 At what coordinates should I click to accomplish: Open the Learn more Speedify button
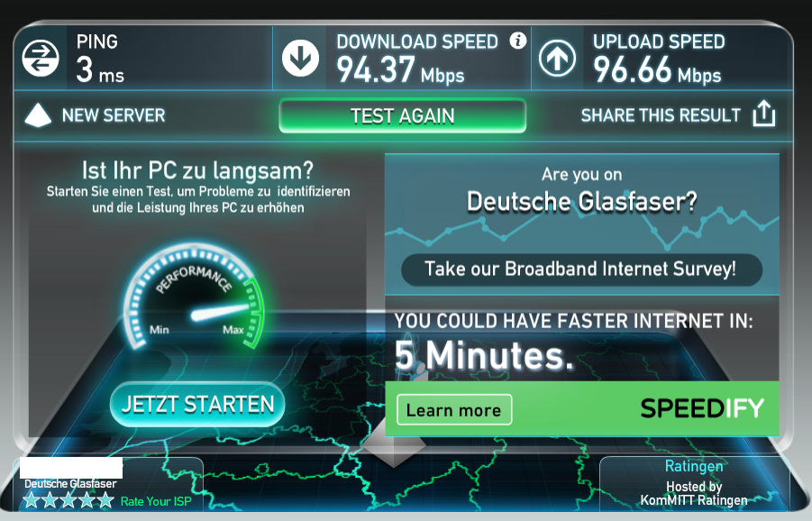[x=454, y=409]
